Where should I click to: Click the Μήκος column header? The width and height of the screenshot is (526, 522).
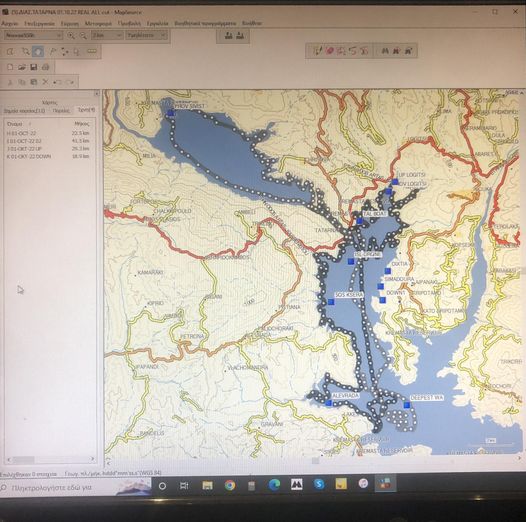click(x=83, y=124)
